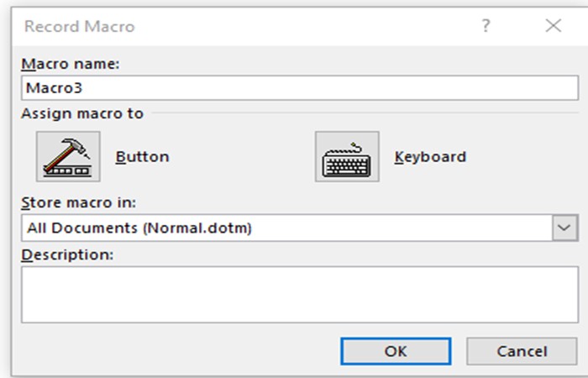The width and height of the screenshot is (588, 378).
Task: Click the hammer Button icon
Action: pyautogui.click(x=68, y=156)
